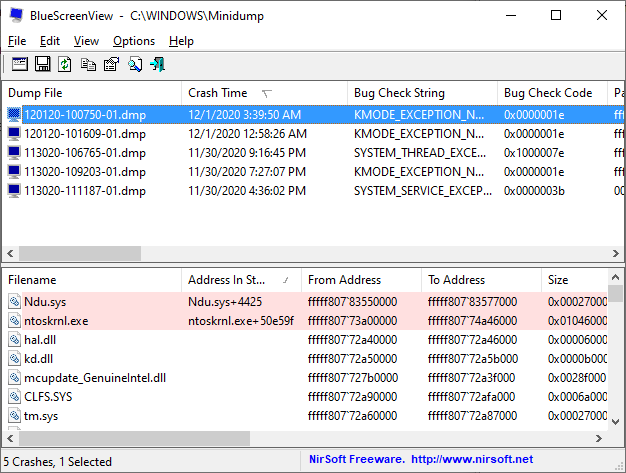Click Ndu.sys+4425 stack address
Viewport: 626px width, 473px height.
click(225, 302)
